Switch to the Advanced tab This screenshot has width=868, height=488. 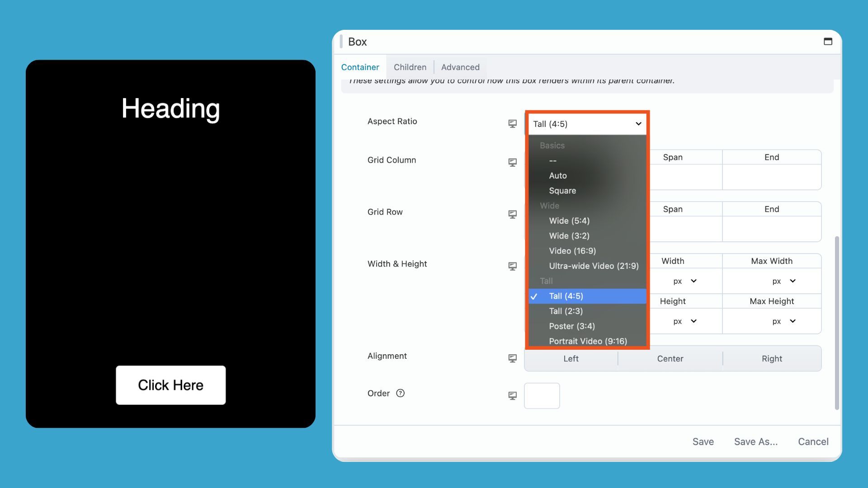click(x=460, y=67)
